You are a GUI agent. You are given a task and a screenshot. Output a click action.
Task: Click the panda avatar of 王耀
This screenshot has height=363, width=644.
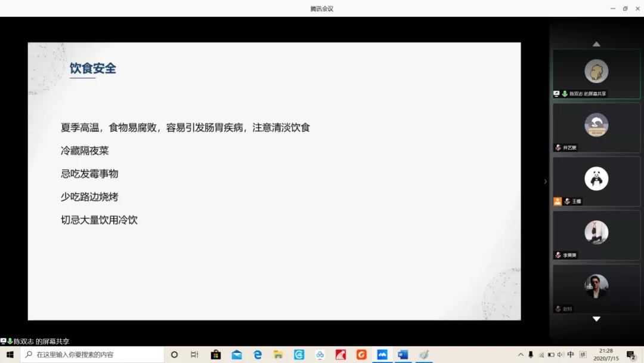pyautogui.click(x=596, y=179)
